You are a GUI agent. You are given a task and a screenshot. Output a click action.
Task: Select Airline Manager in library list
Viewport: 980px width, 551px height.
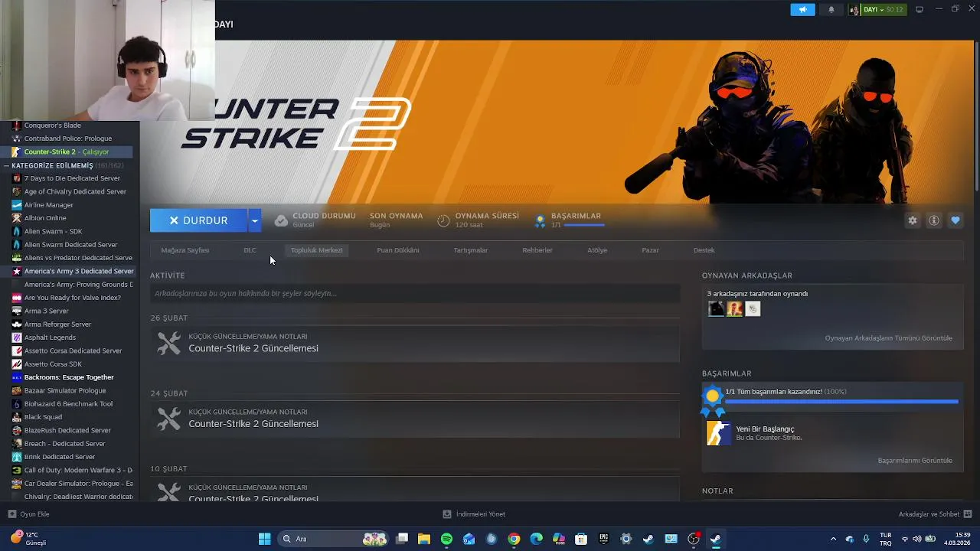tap(49, 205)
